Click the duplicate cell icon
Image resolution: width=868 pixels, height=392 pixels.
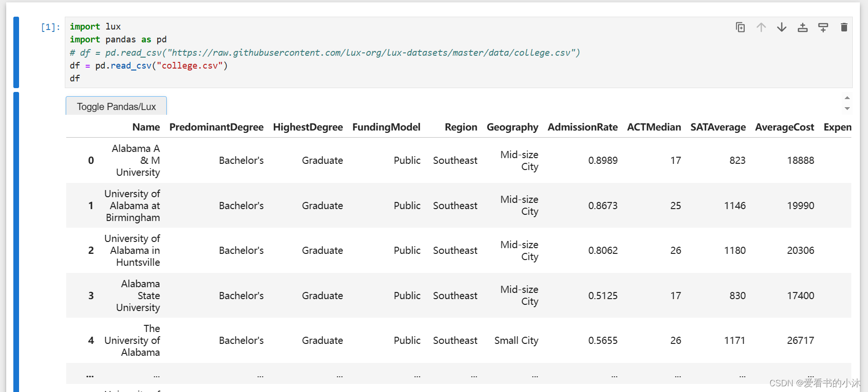(x=740, y=27)
